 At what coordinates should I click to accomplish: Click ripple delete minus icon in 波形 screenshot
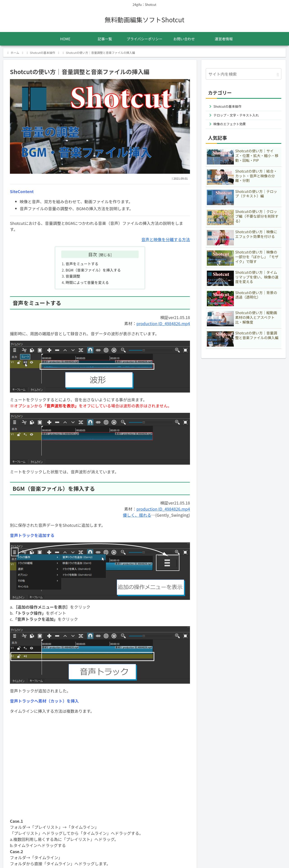[x=57, y=350]
